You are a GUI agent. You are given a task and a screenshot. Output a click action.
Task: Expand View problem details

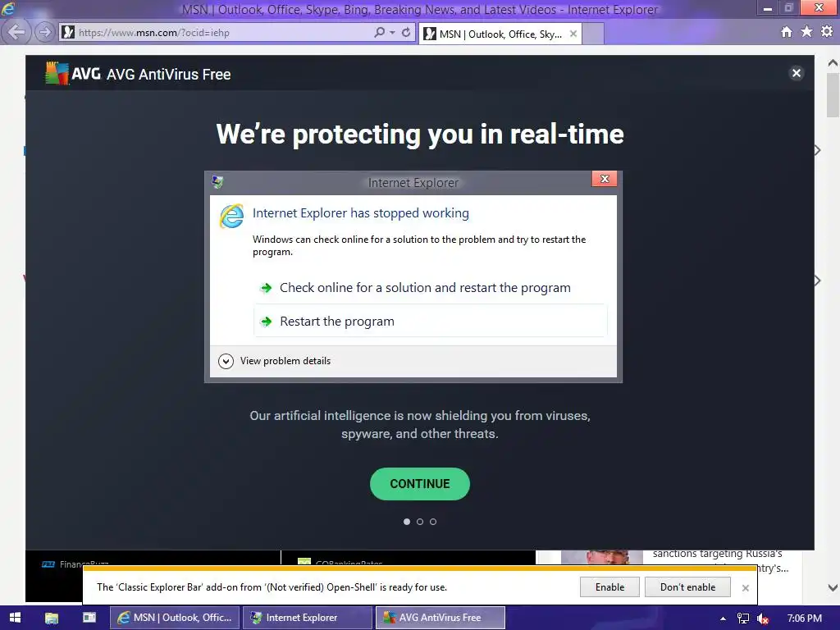pos(274,361)
